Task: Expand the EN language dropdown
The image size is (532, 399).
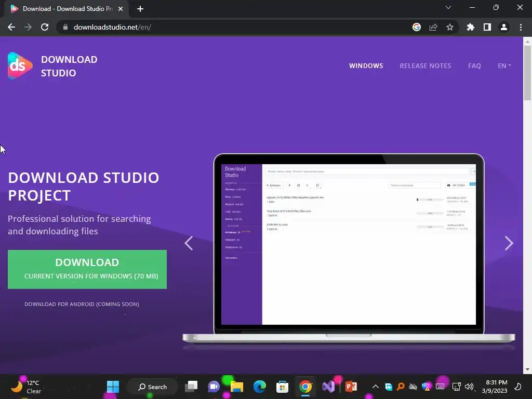Action: [504, 66]
